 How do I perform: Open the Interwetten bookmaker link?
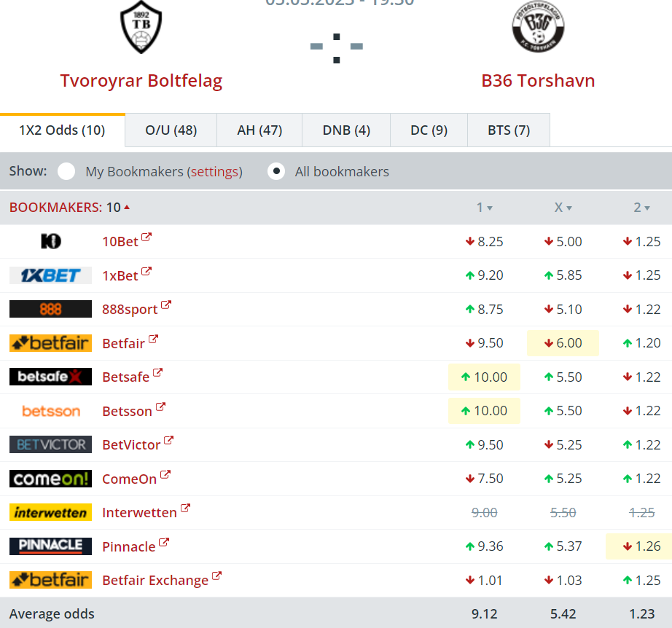click(x=139, y=513)
